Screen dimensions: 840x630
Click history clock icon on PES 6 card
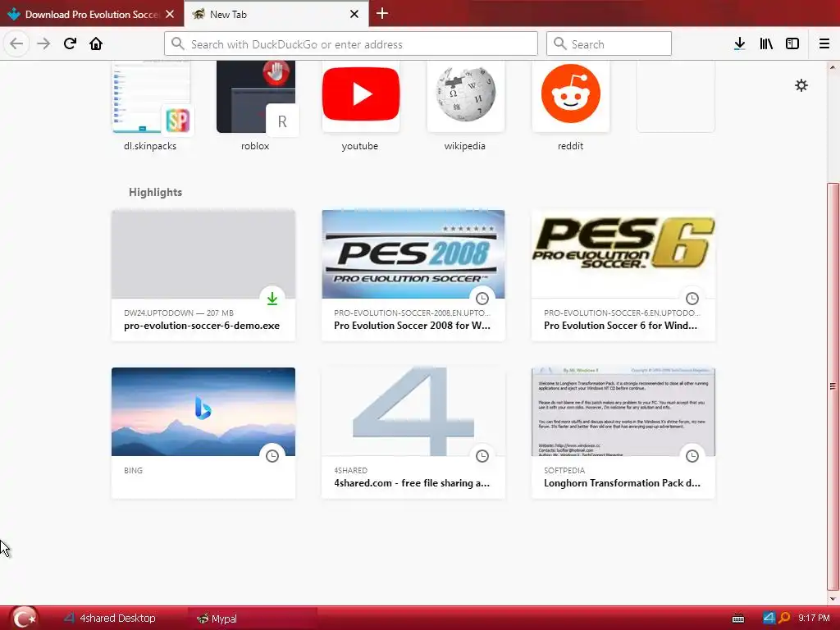692,299
